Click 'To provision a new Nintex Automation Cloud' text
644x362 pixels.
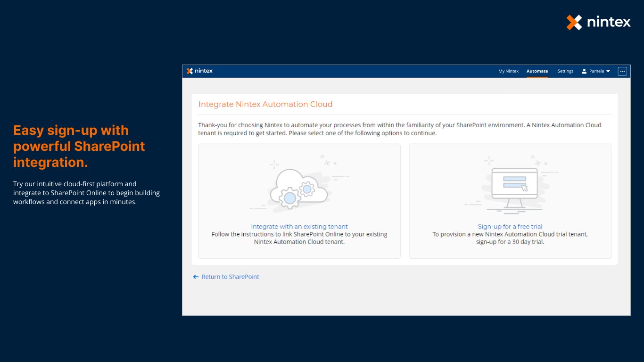(x=510, y=238)
